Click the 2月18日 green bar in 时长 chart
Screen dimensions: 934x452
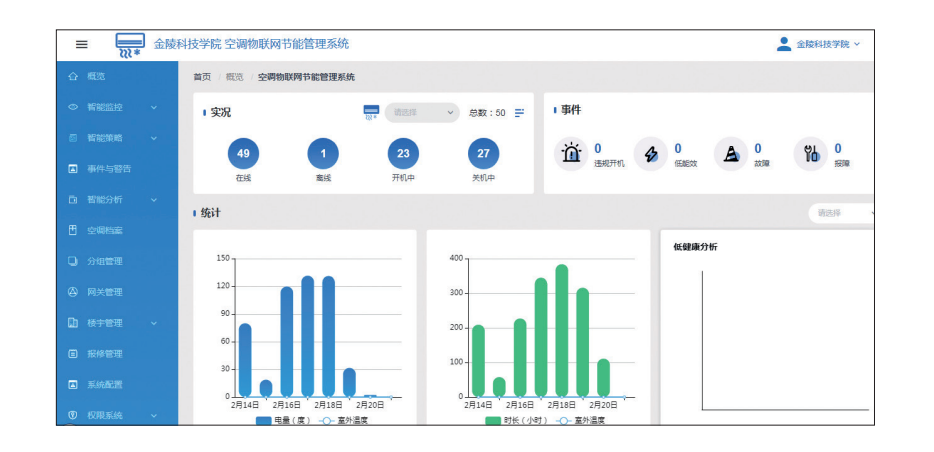point(562,330)
